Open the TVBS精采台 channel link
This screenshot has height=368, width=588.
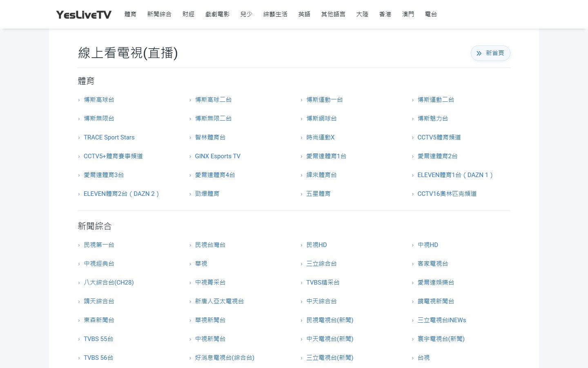323,283
